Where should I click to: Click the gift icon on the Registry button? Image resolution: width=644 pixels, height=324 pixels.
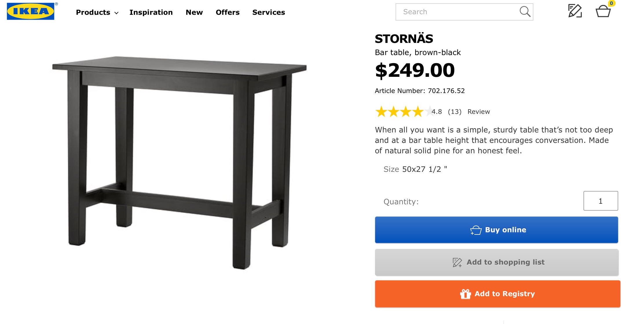coord(465,294)
